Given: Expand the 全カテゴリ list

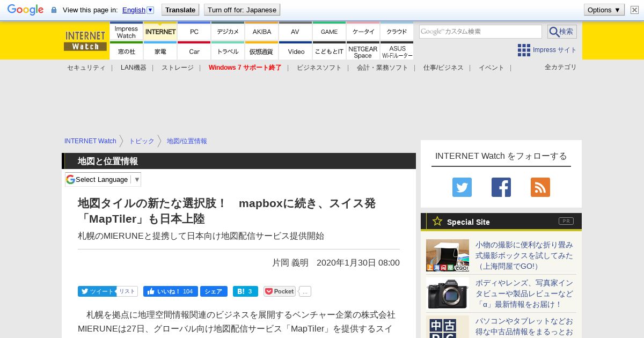Looking at the screenshot, I should click(560, 67).
